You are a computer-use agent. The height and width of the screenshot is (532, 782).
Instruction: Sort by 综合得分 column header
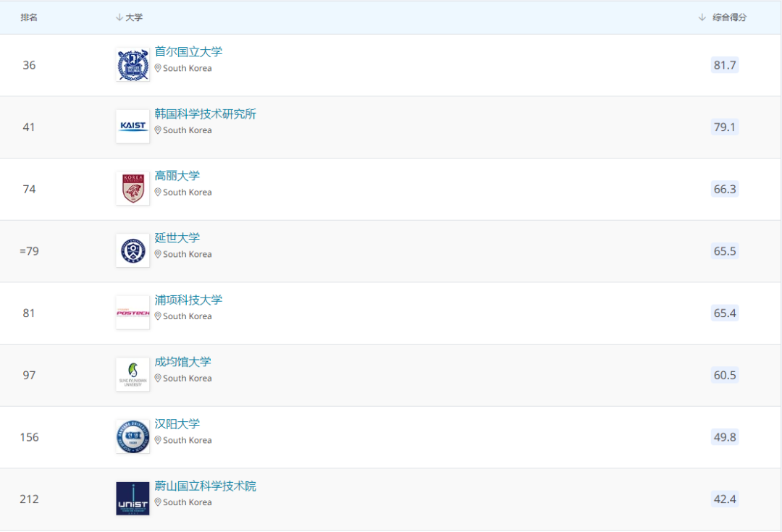723,17
